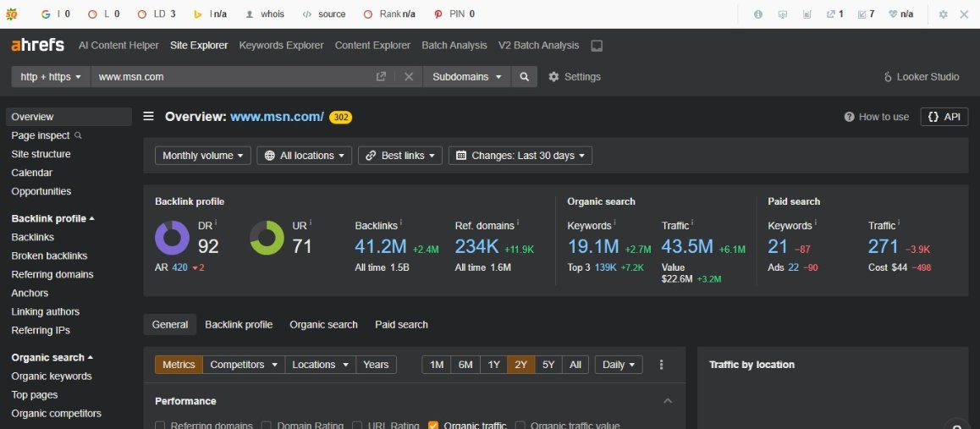The image size is (980, 429).
Task: Click the 302 redirect badge
Action: (340, 118)
